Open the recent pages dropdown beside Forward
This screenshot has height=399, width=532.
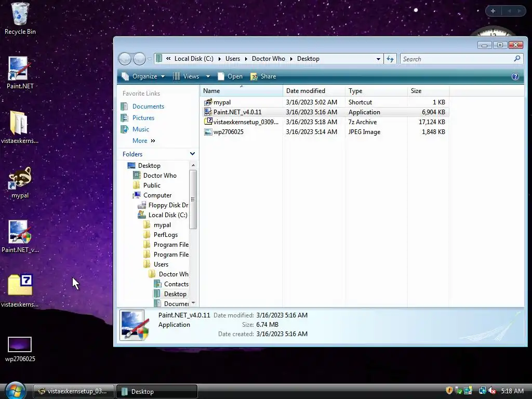pyautogui.click(x=150, y=59)
